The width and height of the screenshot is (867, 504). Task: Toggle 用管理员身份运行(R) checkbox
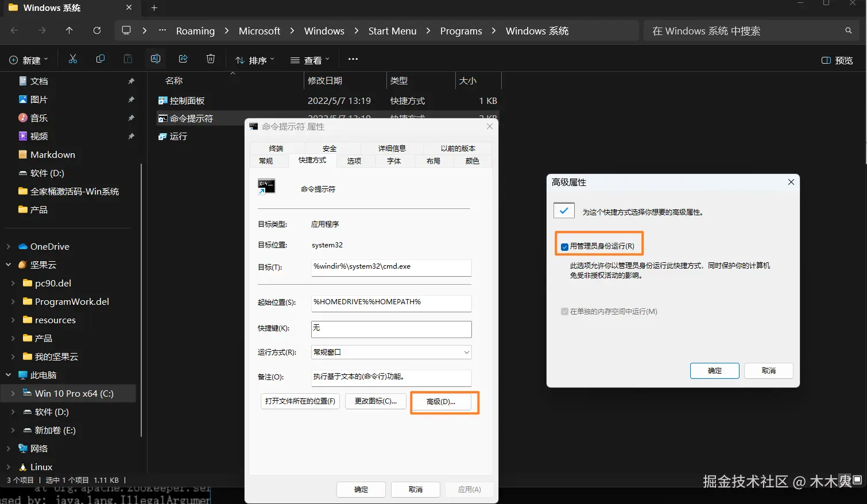coord(564,246)
